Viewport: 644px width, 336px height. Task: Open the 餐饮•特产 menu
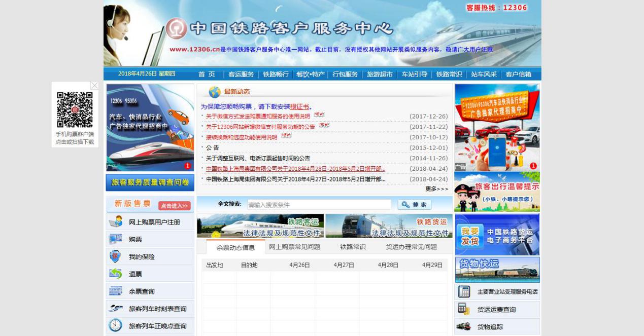[311, 74]
